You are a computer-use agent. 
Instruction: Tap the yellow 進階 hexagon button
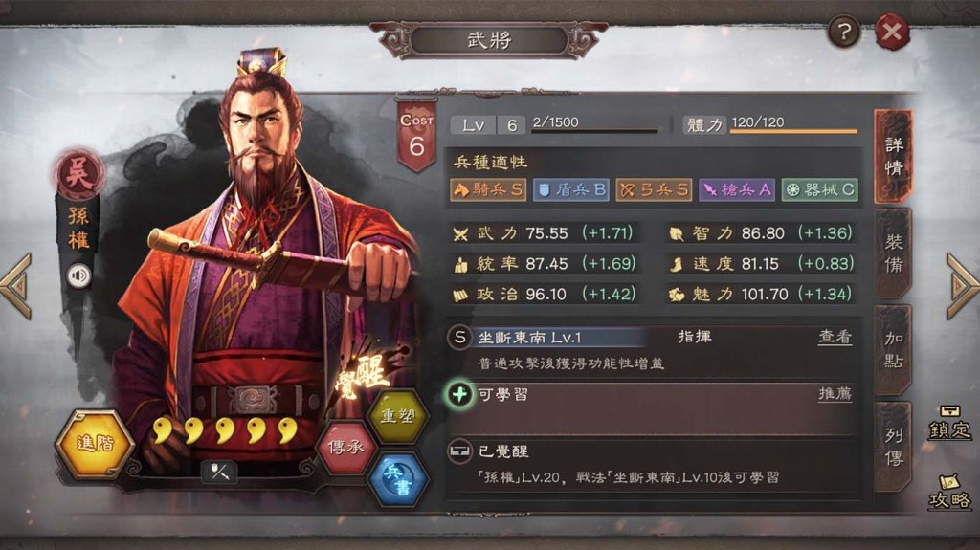click(x=95, y=444)
